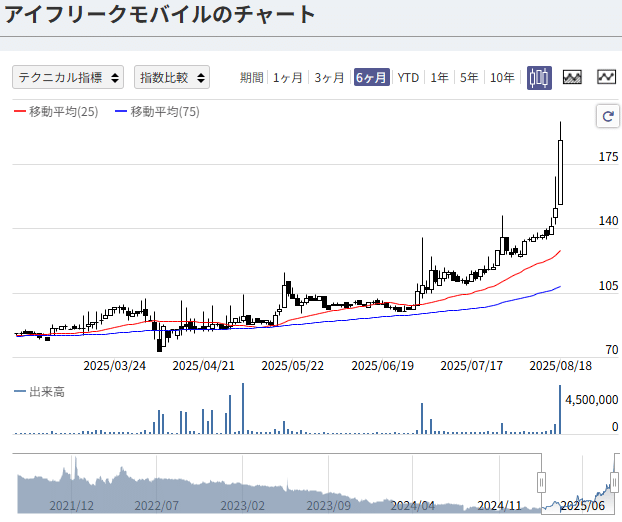Select 1ヶ月 period
Screen dimensions: 622x522
pos(288,77)
